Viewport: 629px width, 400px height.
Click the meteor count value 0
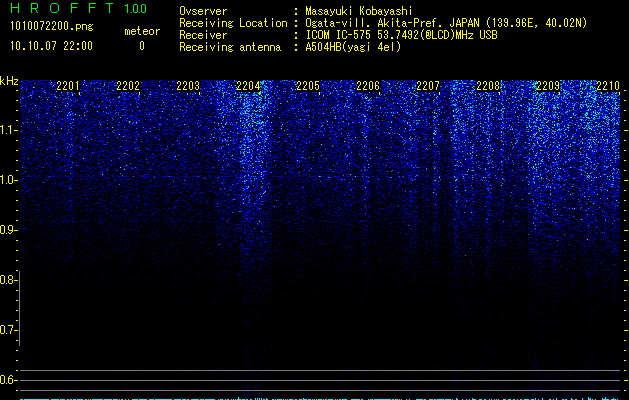tap(142, 46)
